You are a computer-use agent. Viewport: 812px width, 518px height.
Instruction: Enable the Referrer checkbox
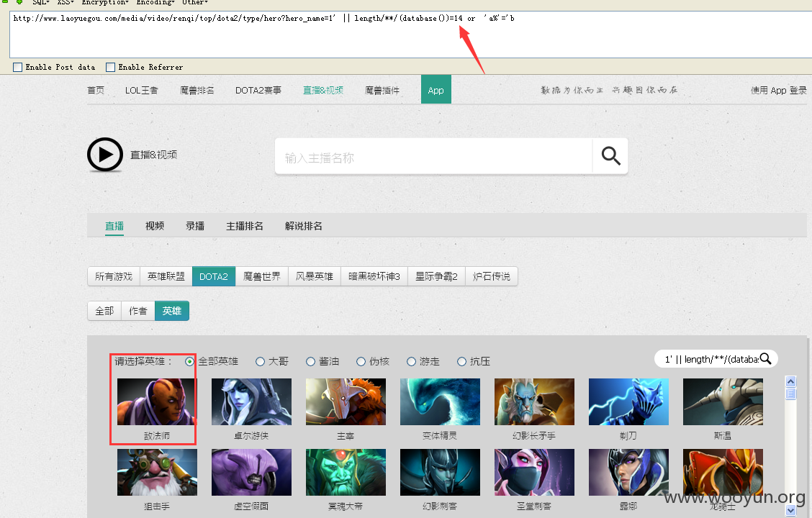(x=110, y=68)
